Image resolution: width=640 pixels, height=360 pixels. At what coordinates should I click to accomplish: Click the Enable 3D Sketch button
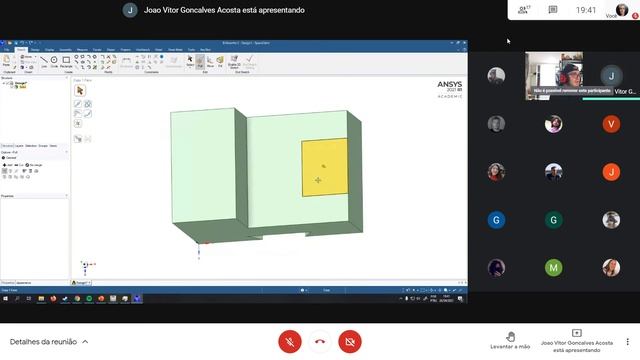pos(234,62)
